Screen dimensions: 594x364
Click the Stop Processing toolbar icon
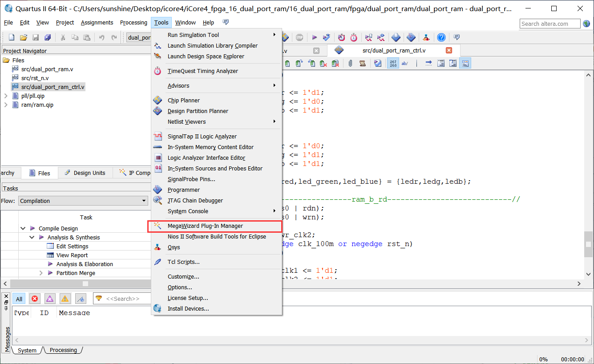coord(299,37)
